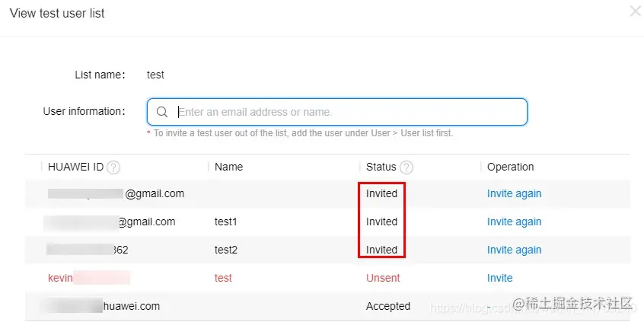Image resolution: width=644 pixels, height=322 pixels.
Task: Invite again the first @gmail.com user with no name
Action: [515, 193]
